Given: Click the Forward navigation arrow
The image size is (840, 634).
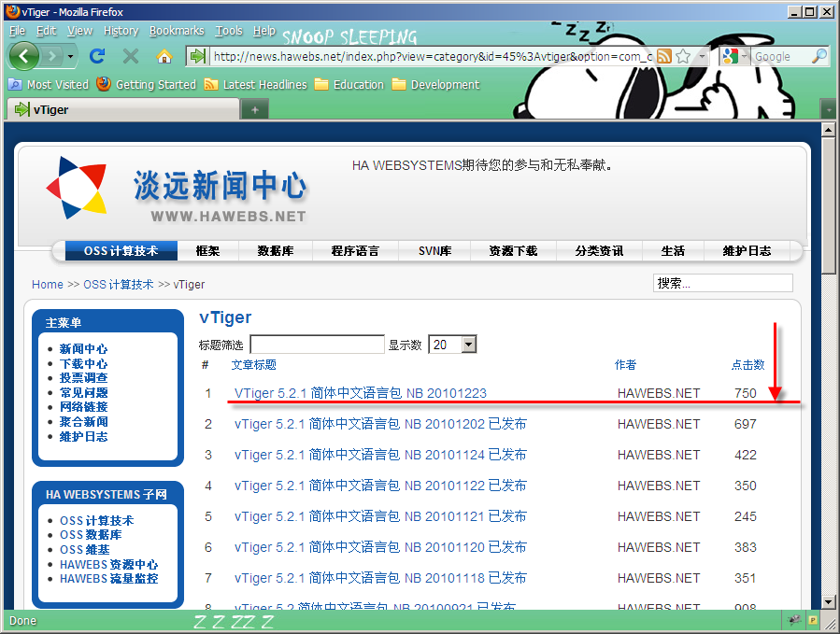Looking at the screenshot, I should coord(51,56).
